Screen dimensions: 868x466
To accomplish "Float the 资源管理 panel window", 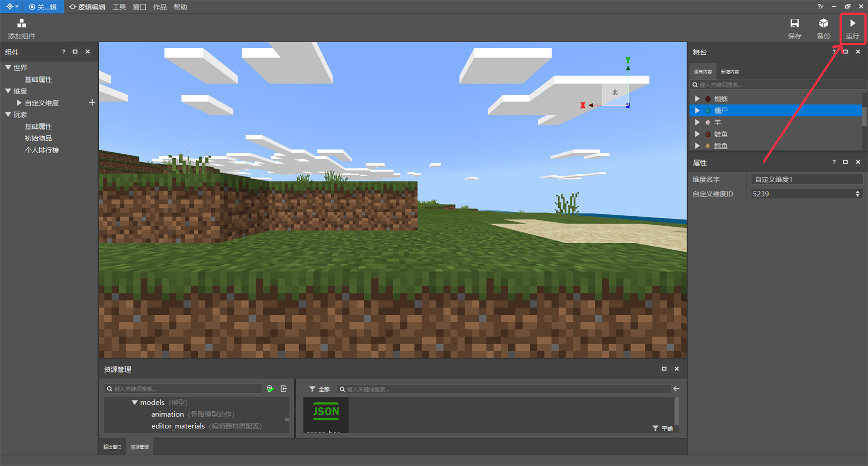I will pyautogui.click(x=664, y=369).
